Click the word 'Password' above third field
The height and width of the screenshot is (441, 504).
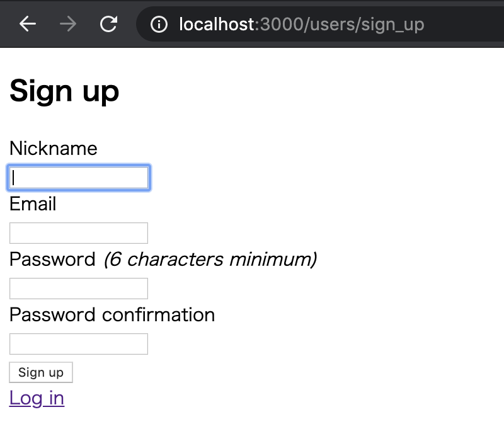[52, 260]
